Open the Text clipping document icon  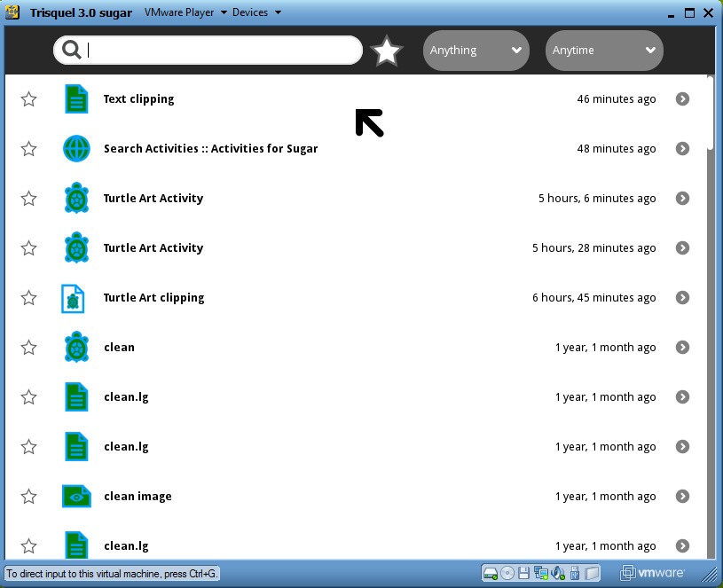tap(77, 99)
